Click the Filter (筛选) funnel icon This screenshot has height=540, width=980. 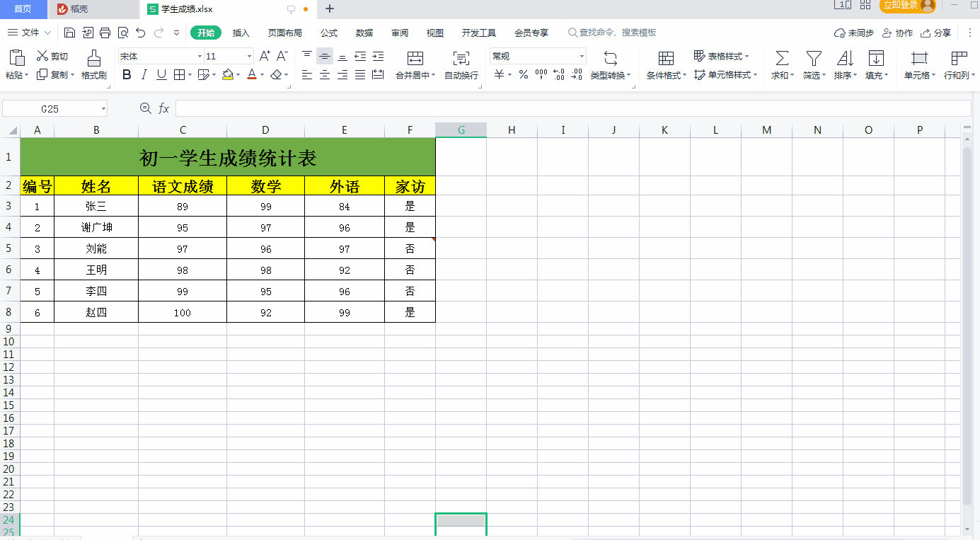pyautogui.click(x=814, y=59)
